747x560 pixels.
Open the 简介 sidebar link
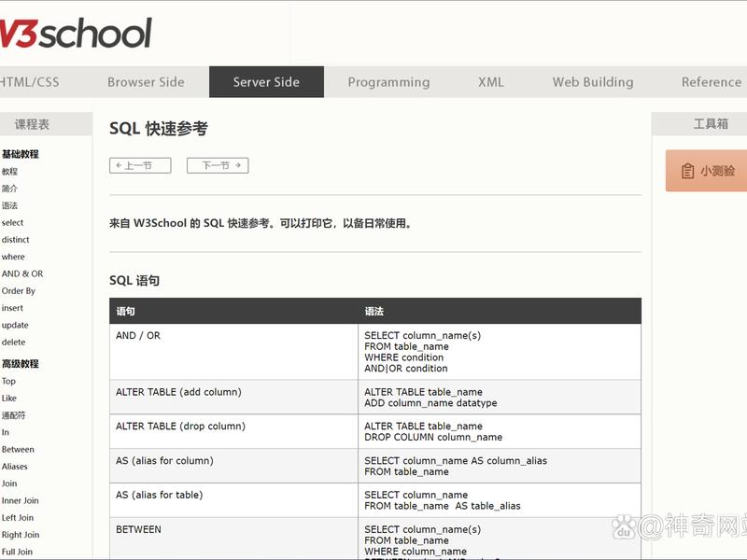(x=9, y=189)
